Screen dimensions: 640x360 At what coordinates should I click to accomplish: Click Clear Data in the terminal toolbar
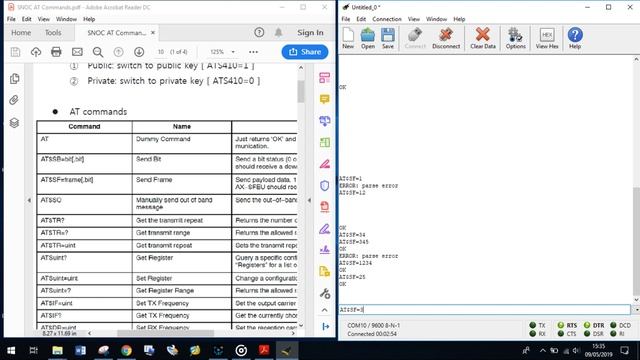click(x=483, y=38)
